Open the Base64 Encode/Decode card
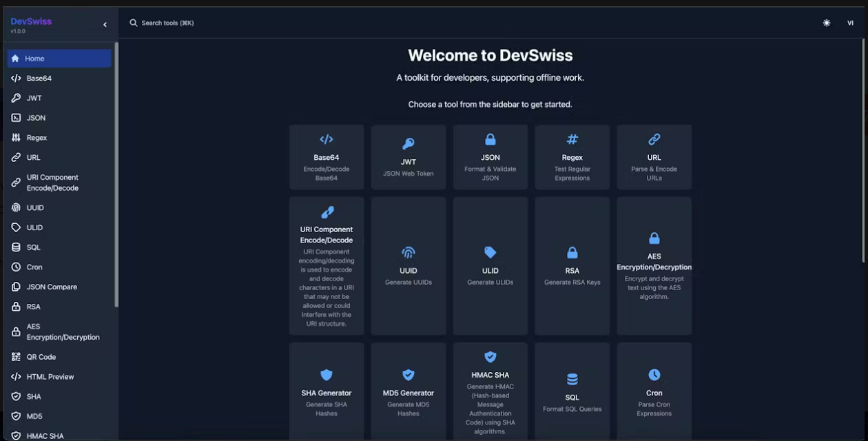 327,157
